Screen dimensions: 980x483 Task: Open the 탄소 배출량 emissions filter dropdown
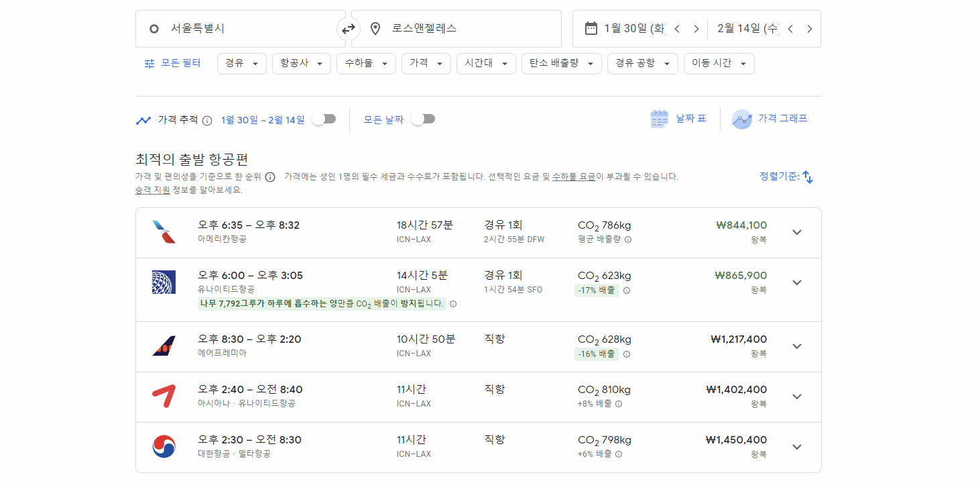coord(561,63)
